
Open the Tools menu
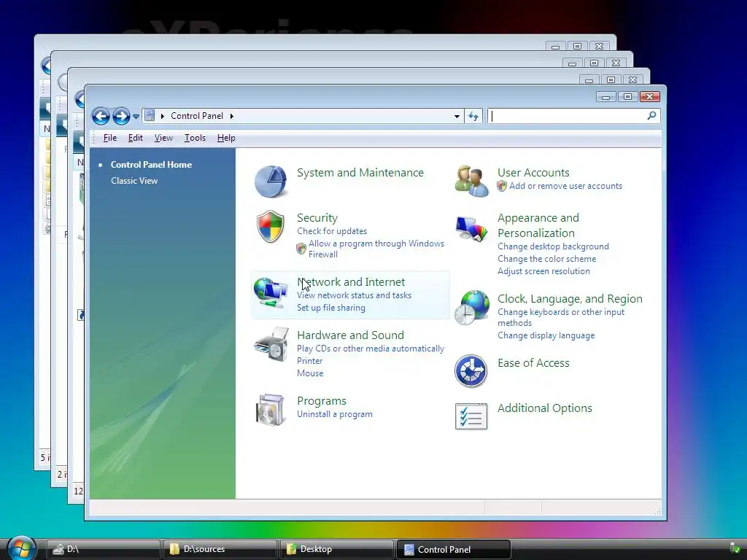pos(195,138)
